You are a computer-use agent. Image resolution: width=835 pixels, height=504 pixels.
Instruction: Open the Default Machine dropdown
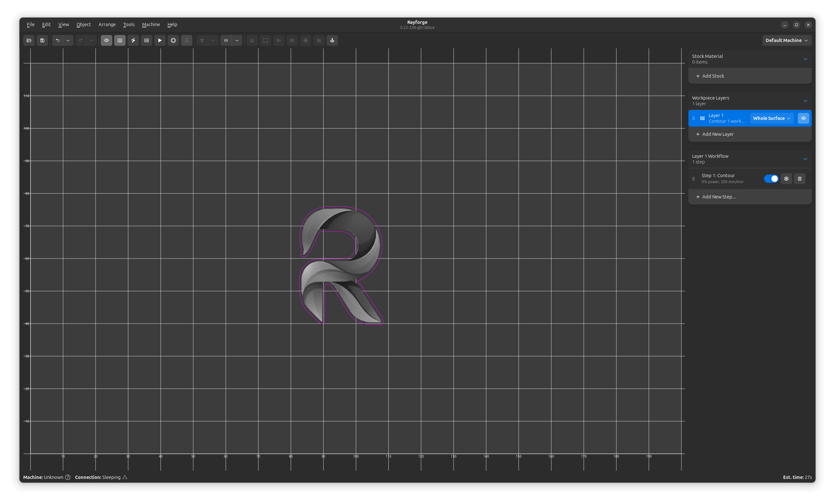pyautogui.click(x=787, y=40)
